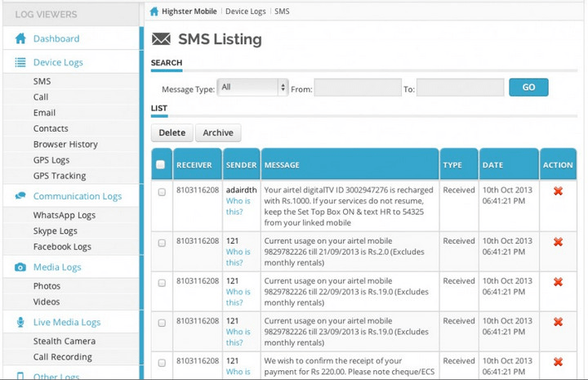
Task: Click the Archive button
Action: tap(218, 132)
